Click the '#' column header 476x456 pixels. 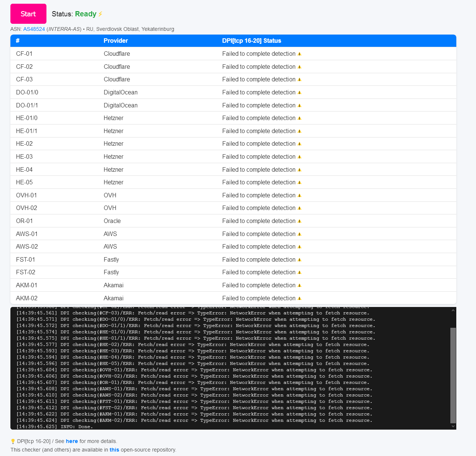(x=18, y=41)
